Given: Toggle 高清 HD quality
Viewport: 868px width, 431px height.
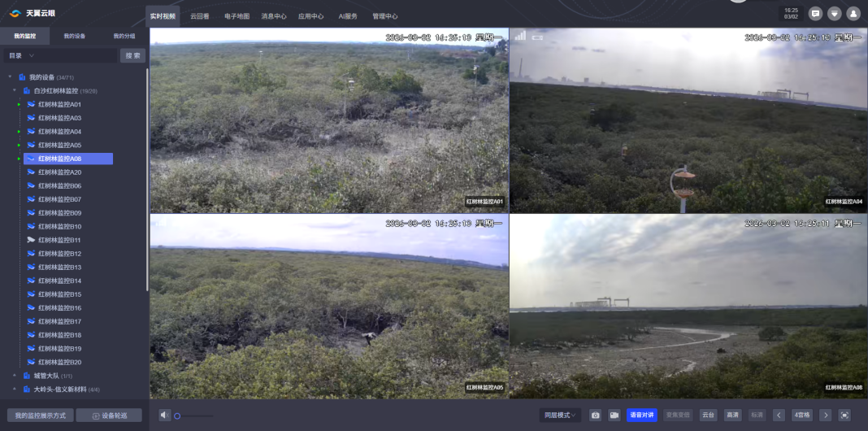Looking at the screenshot, I should pyautogui.click(x=732, y=415).
